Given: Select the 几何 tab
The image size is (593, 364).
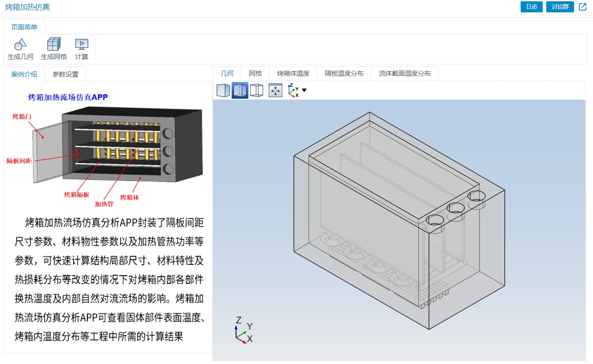Looking at the screenshot, I should [227, 73].
